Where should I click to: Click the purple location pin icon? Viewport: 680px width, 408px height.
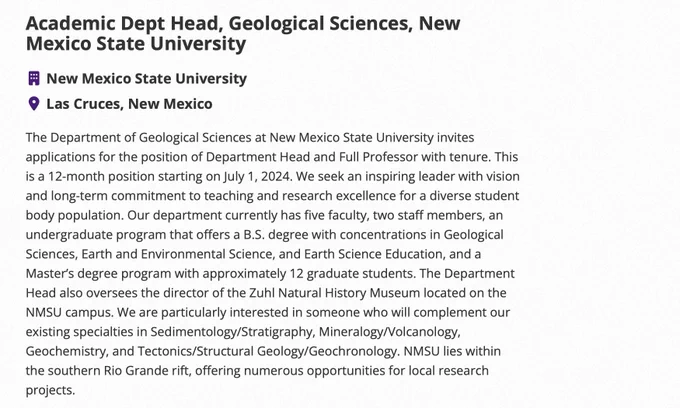pyautogui.click(x=34, y=104)
